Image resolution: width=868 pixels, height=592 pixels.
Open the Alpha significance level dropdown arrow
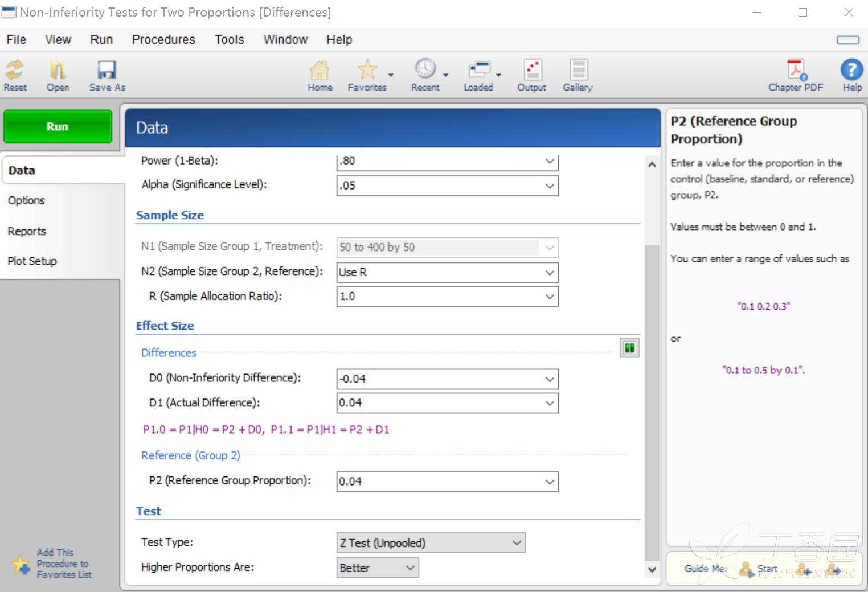click(x=549, y=186)
